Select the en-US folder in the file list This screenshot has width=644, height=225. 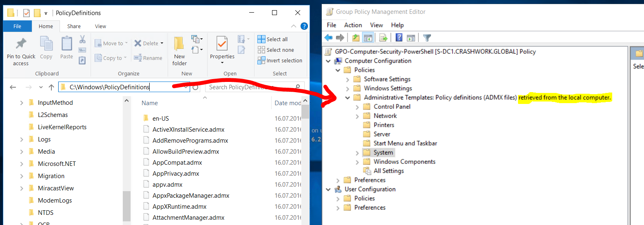coord(156,119)
